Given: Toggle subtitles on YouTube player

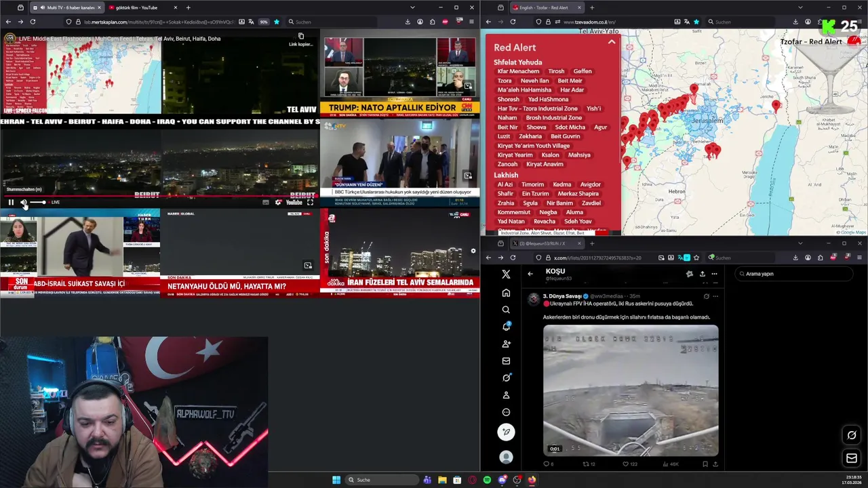Looking at the screenshot, I should pyautogui.click(x=265, y=202).
